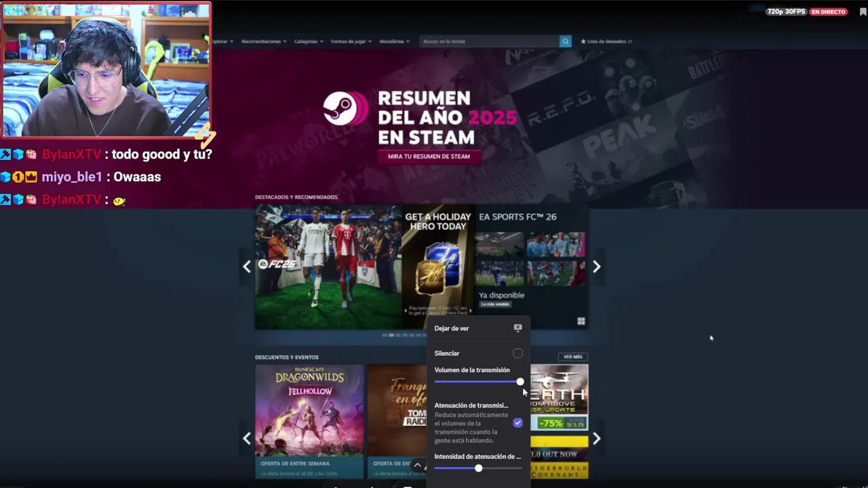Expand the chevron-up button beside the context menu
868x488 pixels.
point(418,466)
